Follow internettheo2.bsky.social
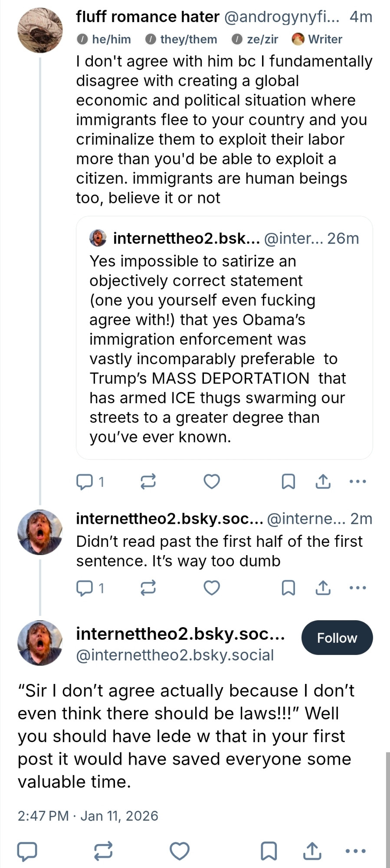 coord(337,638)
